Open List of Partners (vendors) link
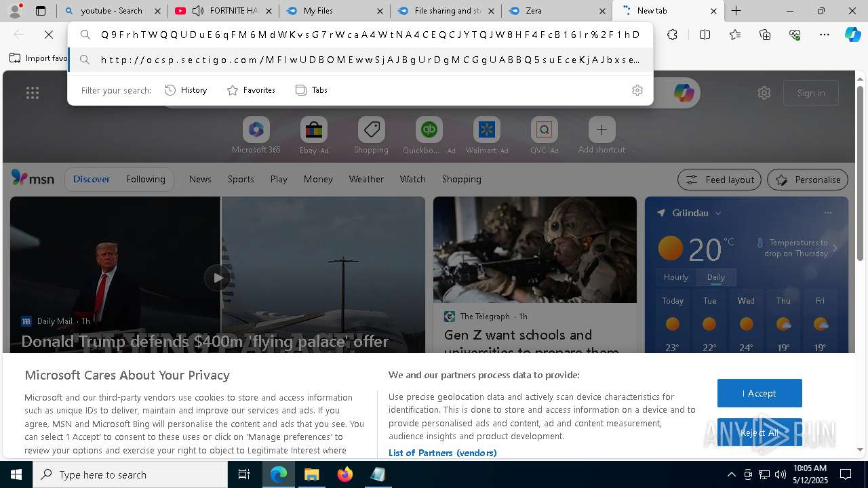868x488 pixels. 442,453
